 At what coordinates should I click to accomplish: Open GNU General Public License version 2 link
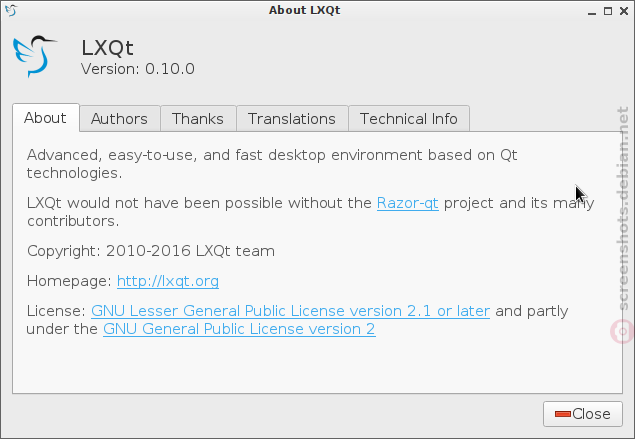coord(239,329)
